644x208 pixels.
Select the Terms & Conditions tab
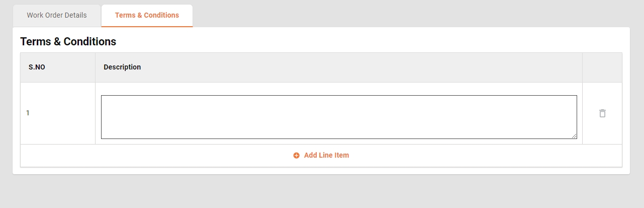[147, 15]
